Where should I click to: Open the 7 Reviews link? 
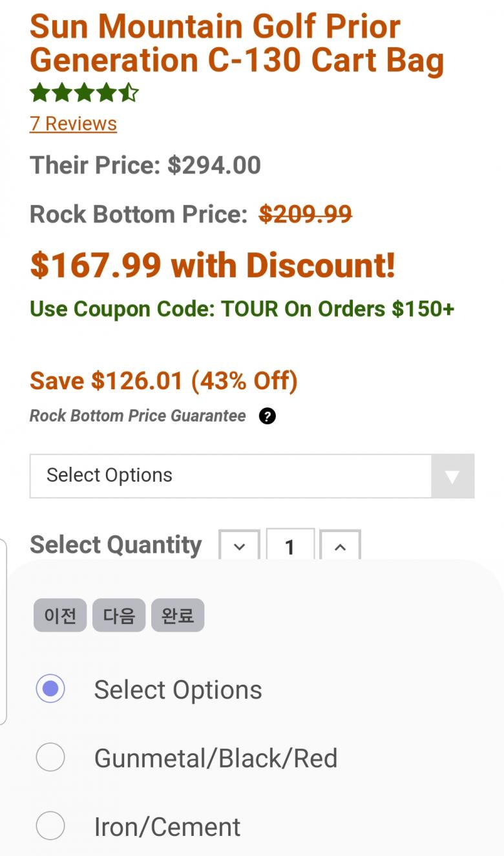pos(73,123)
